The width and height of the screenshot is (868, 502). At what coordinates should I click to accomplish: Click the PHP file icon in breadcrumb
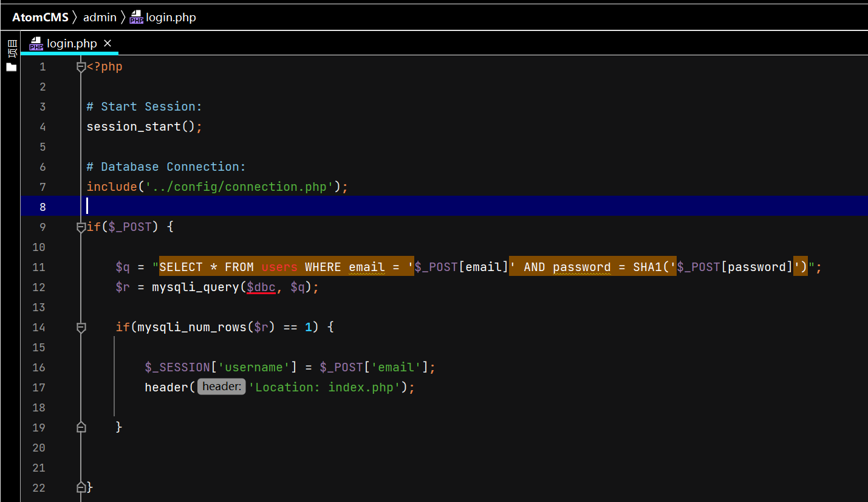coord(136,17)
